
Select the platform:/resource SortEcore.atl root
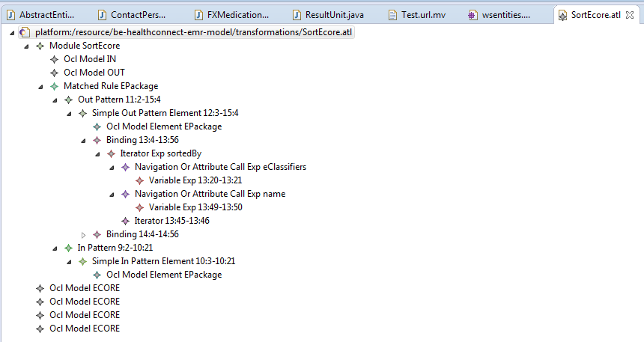coord(193,32)
